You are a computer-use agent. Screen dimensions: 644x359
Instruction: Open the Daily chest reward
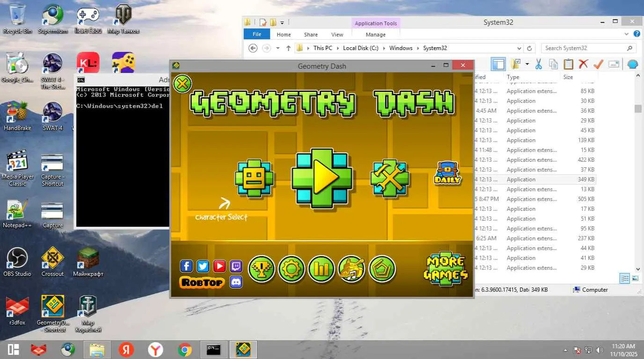(x=447, y=173)
